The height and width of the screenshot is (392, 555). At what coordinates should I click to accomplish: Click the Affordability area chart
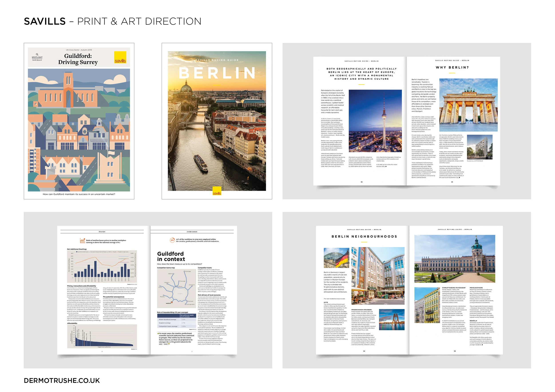102,336
